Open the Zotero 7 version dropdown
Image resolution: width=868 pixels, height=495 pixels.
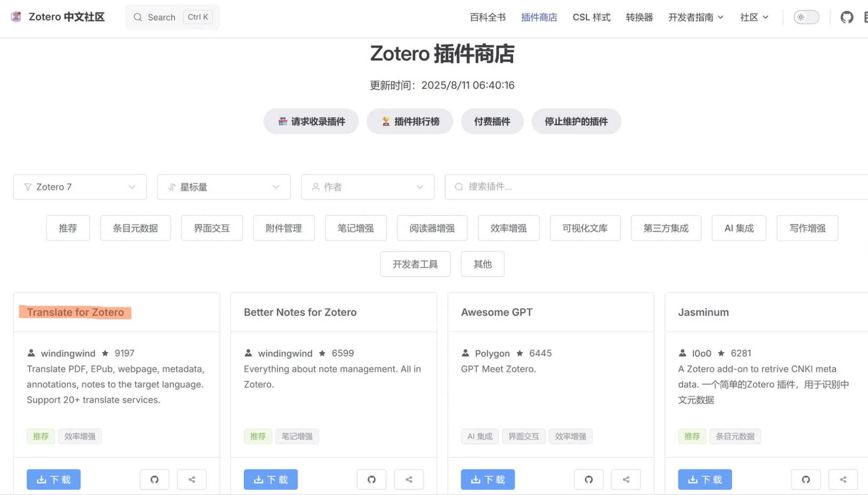point(80,187)
